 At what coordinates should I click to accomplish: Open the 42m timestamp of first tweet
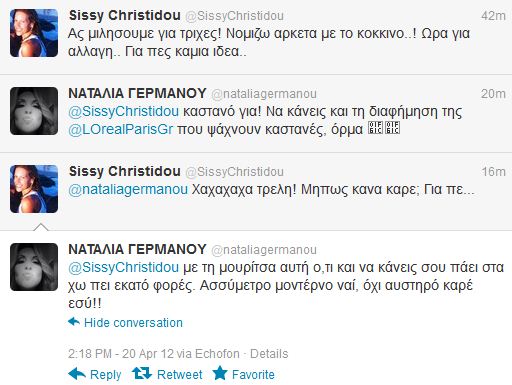click(x=493, y=16)
